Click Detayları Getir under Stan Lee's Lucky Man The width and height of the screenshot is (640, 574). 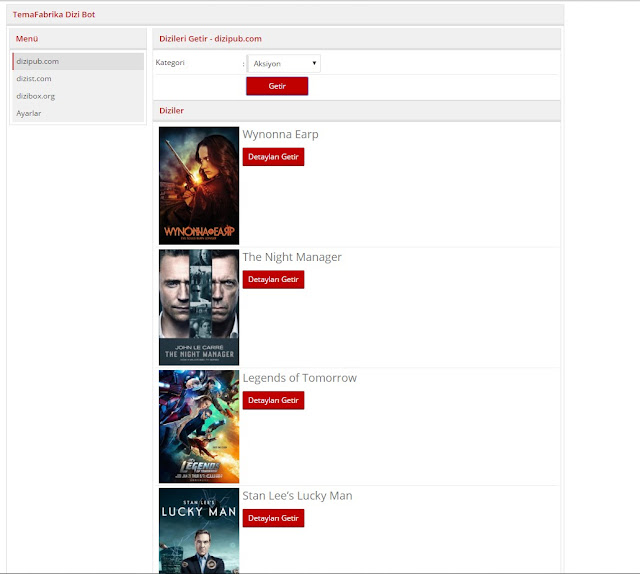[x=273, y=518]
